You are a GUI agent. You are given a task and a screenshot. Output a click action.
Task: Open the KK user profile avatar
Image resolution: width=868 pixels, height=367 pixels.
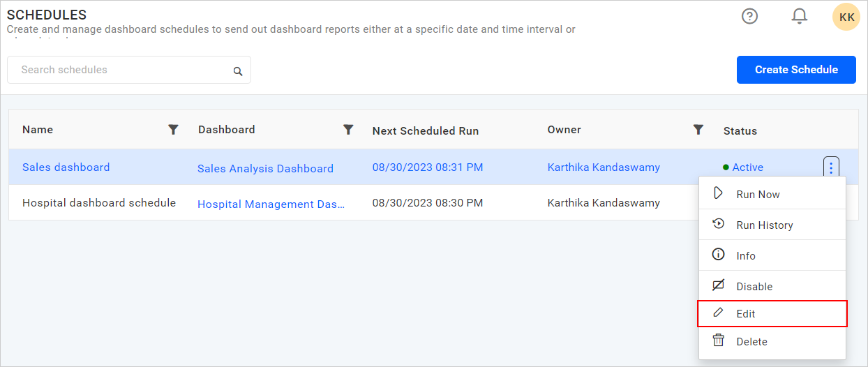[x=846, y=17]
